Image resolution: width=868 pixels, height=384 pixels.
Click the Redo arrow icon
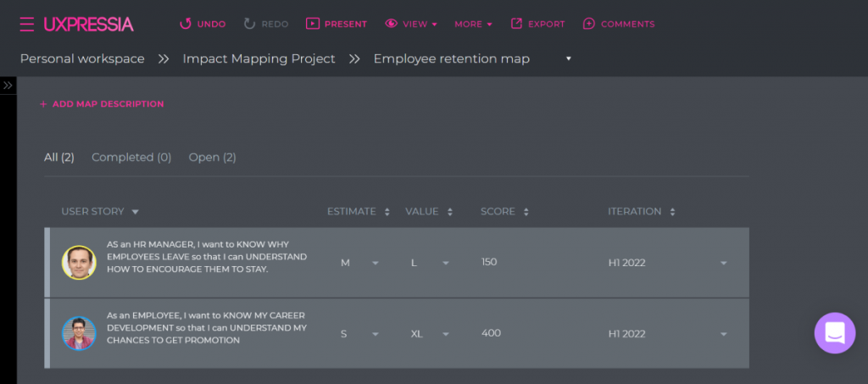[250, 24]
